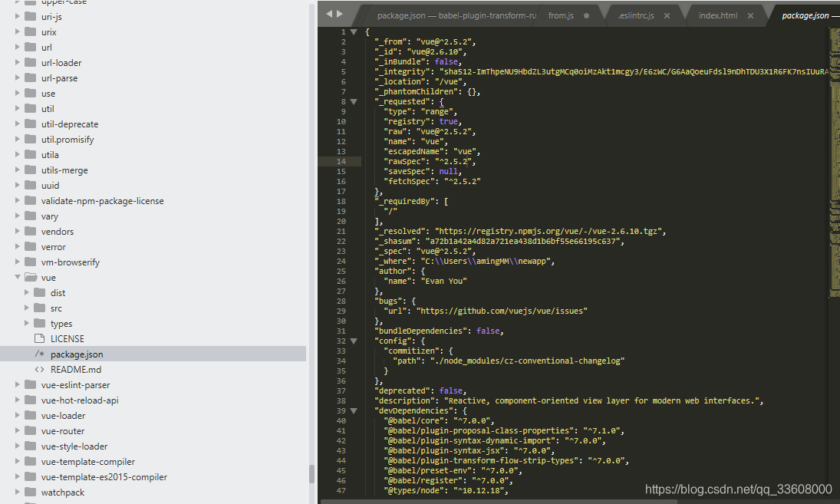Click the README.md markup file icon

(39, 370)
